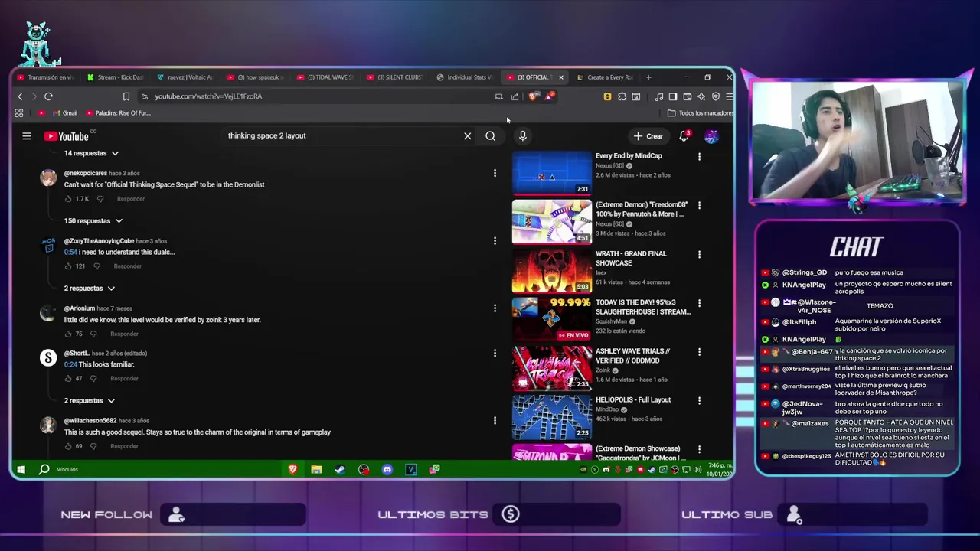Open menu for WRATH GRAND FINALE video

699,255
